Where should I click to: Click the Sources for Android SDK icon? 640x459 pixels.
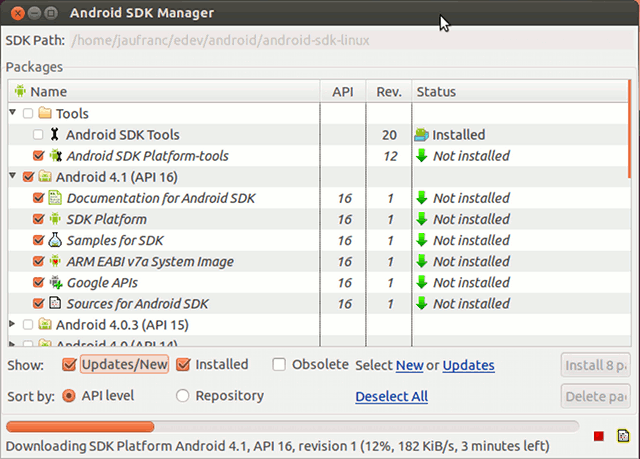pyautogui.click(x=55, y=303)
